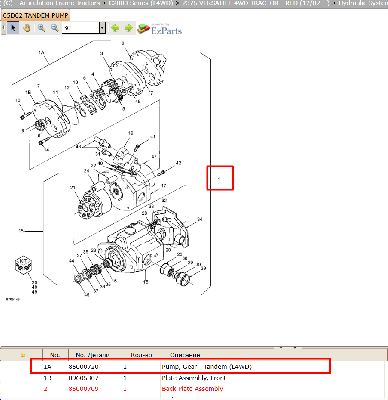This screenshot has width=388, height=400.
Task: Zoom out with the minus magnifier
Action: [55, 28]
